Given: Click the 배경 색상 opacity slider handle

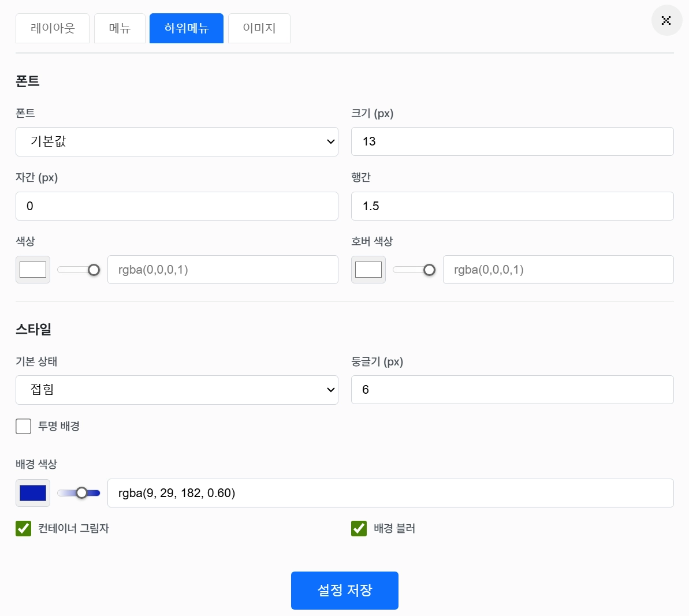Looking at the screenshot, I should 81,492.
